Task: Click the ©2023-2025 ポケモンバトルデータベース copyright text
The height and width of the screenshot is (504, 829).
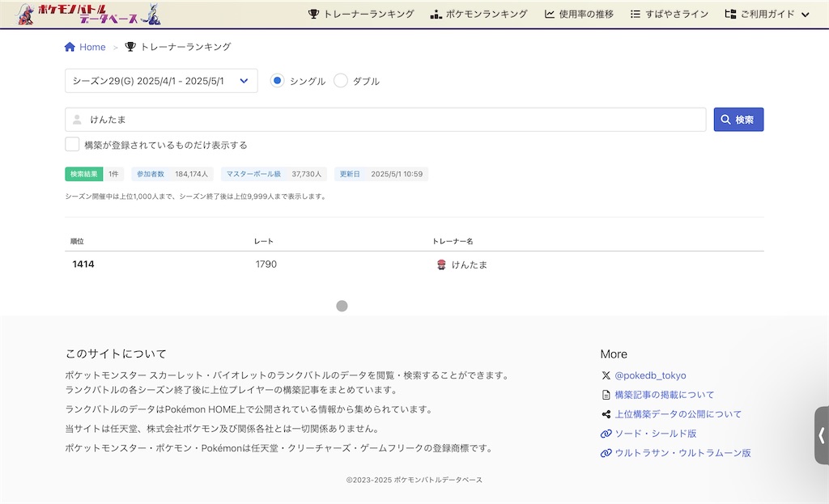Action: (x=414, y=481)
